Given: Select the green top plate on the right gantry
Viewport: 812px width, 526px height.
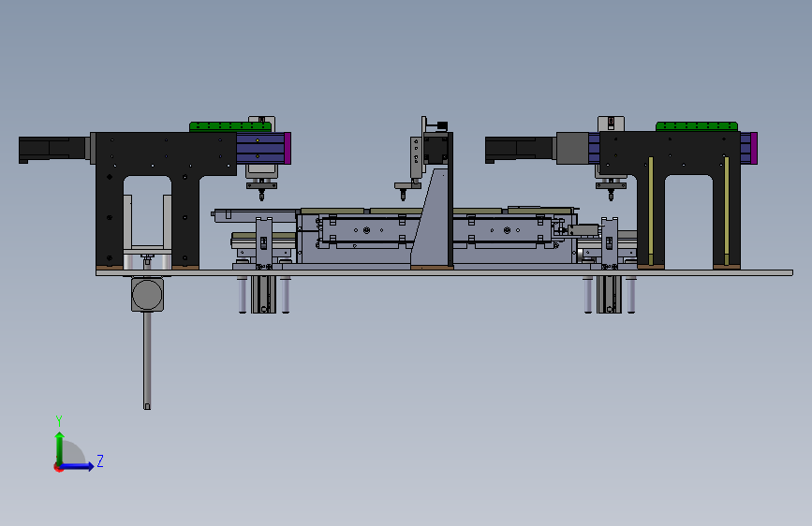Looking at the screenshot, I should pyautogui.click(x=697, y=126).
